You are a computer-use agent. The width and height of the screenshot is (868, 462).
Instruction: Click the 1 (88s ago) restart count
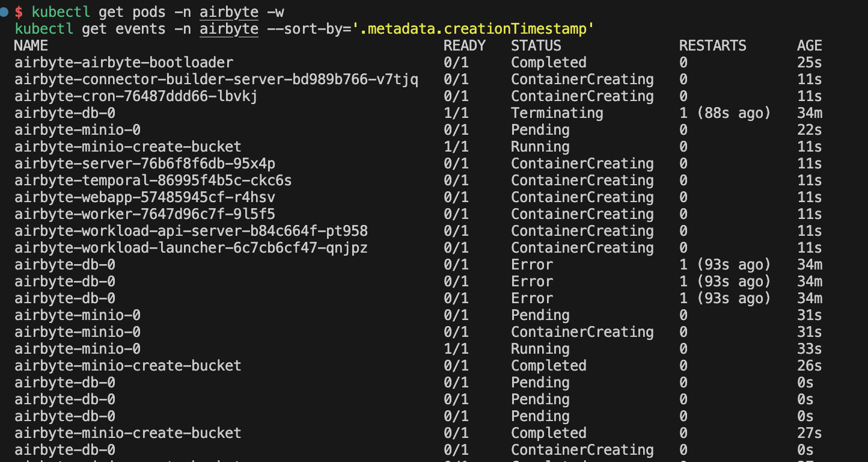pyautogui.click(x=724, y=112)
